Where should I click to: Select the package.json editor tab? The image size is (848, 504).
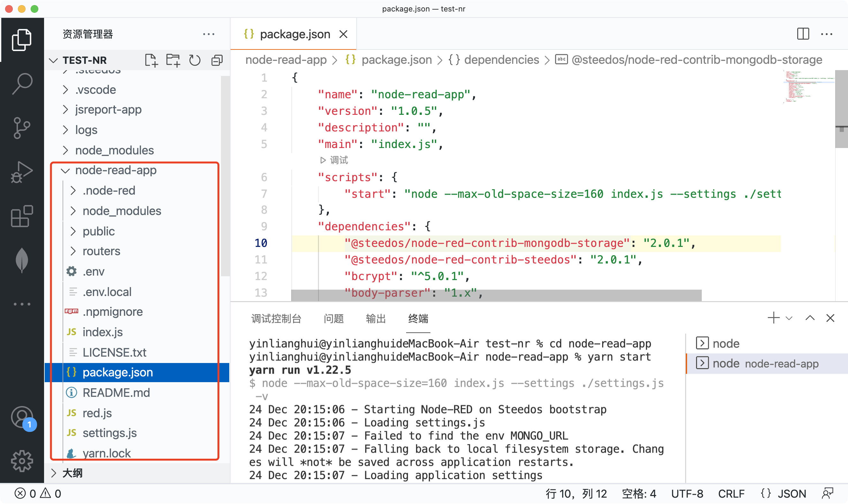point(294,34)
